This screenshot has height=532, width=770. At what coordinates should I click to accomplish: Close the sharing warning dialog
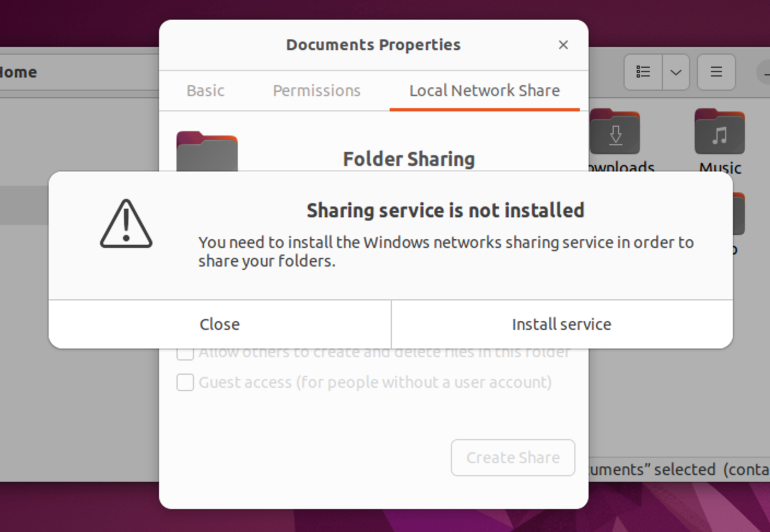pyautogui.click(x=220, y=324)
